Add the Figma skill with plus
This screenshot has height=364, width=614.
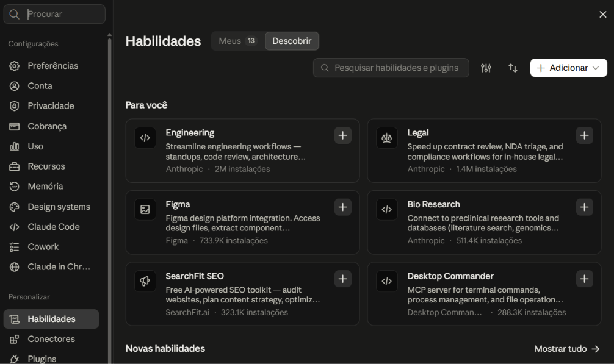click(x=342, y=207)
